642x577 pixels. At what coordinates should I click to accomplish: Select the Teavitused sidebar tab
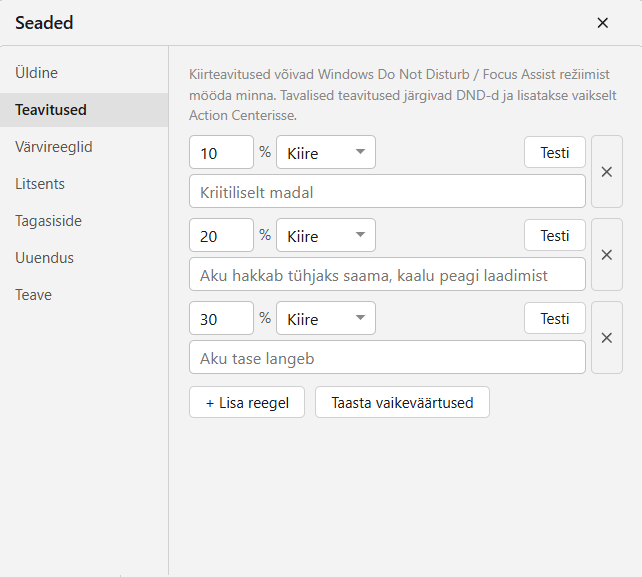84,110
